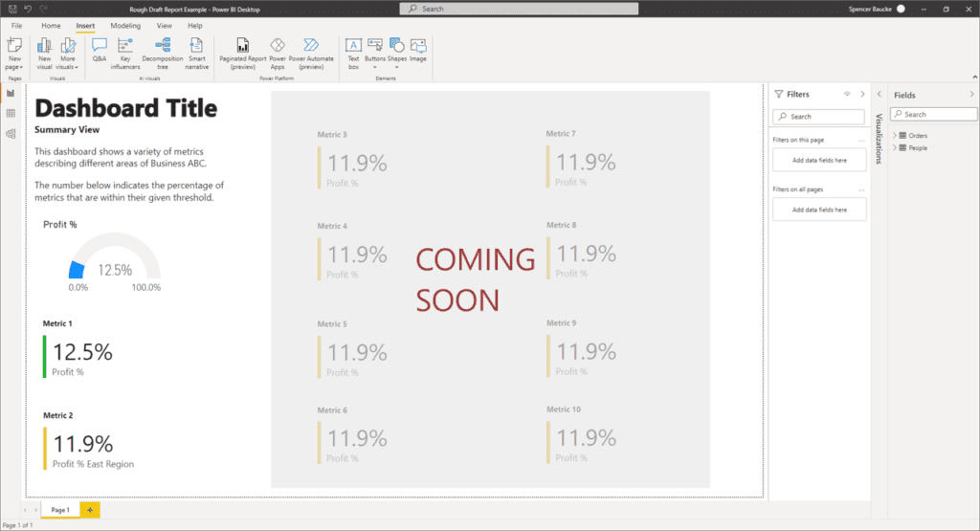
Task: Open Model view from left sidebar
Action: pos(11,134)
